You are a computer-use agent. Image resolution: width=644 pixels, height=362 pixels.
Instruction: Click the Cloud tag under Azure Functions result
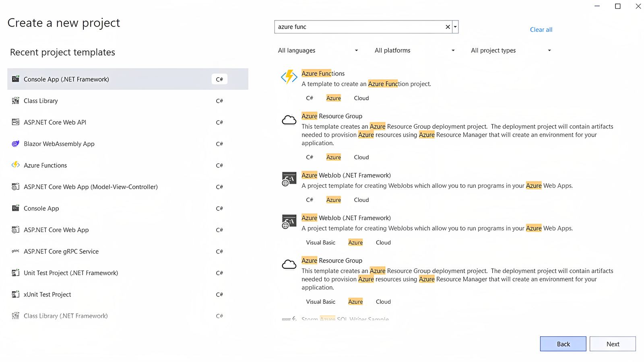click(x=361, y=98)
